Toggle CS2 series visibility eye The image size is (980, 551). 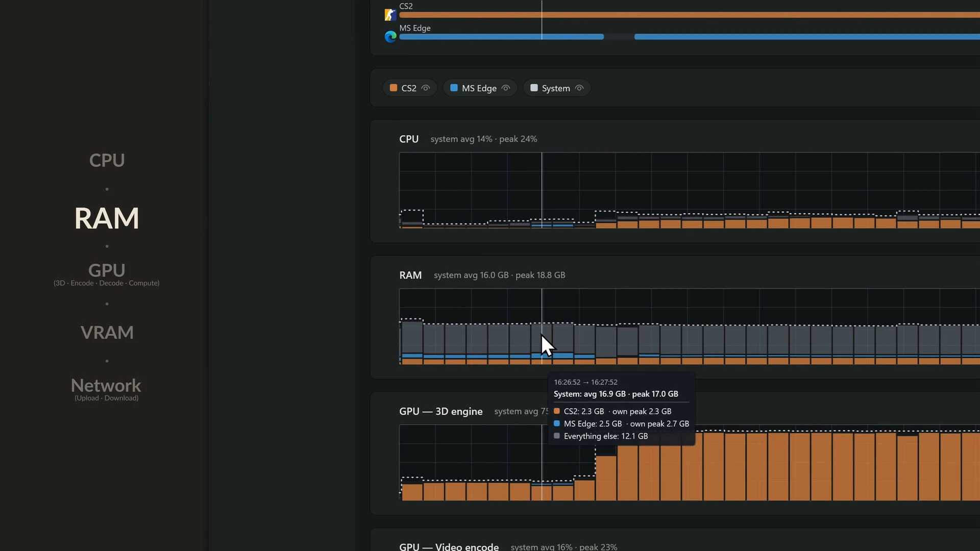(x=426, y=88)
